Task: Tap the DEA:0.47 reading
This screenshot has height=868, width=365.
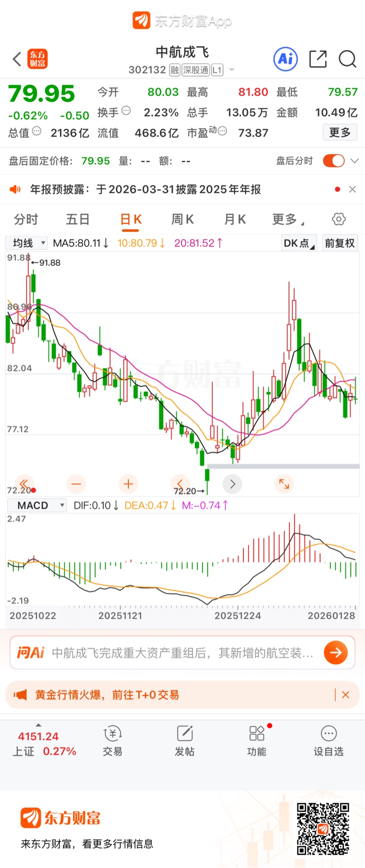Action: (x=150, y=505)
